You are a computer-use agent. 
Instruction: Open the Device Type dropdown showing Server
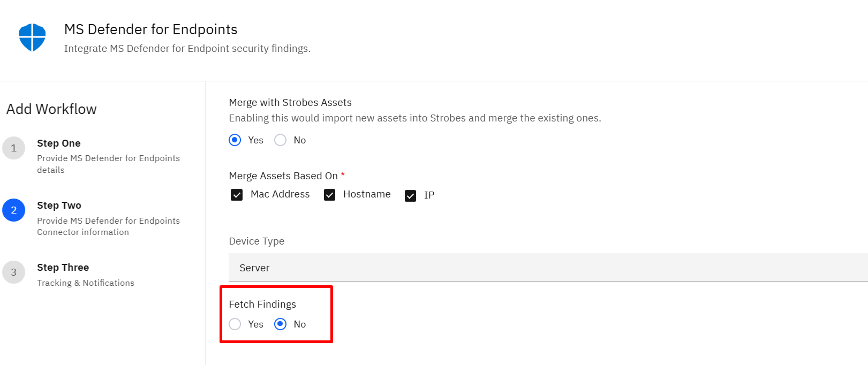tap(548, 268)
